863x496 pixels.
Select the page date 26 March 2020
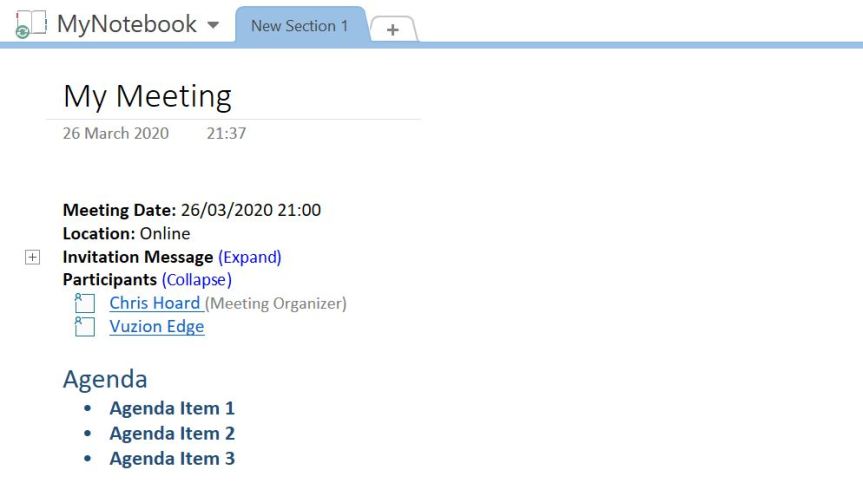(x=116, y=133)
